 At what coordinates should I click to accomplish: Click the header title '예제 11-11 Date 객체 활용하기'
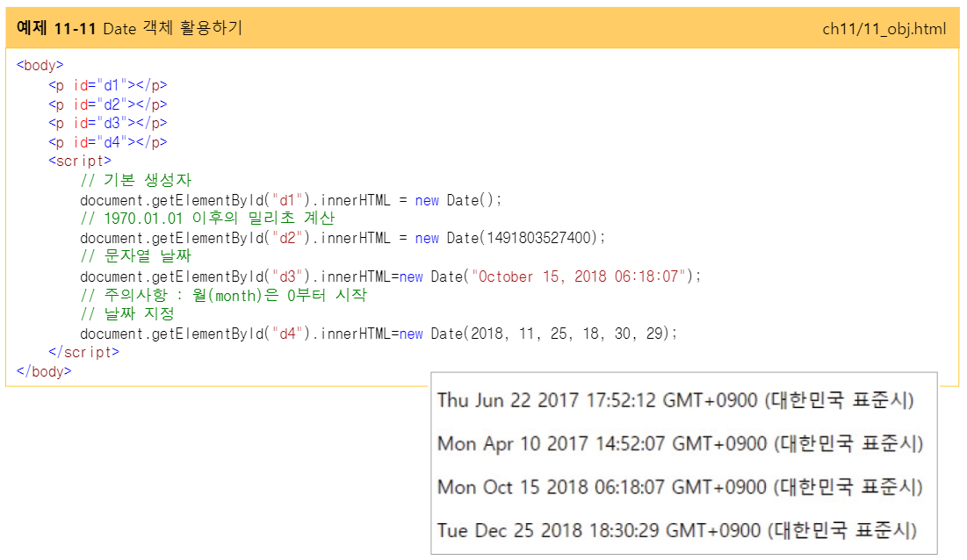pos(129,28)
